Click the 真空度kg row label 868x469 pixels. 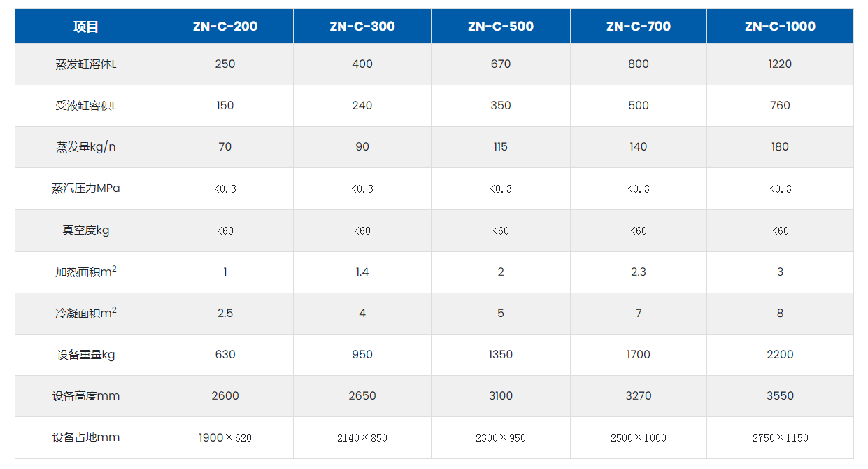pos(86,230)
